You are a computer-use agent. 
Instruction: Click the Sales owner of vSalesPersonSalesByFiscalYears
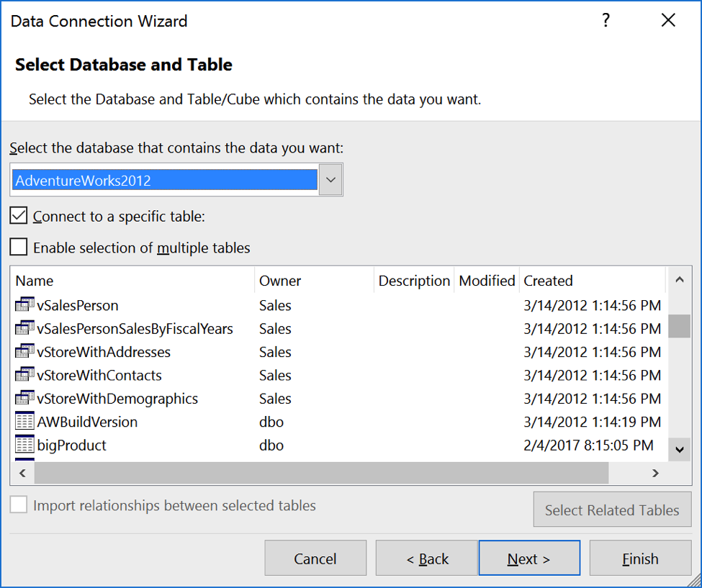275,328
